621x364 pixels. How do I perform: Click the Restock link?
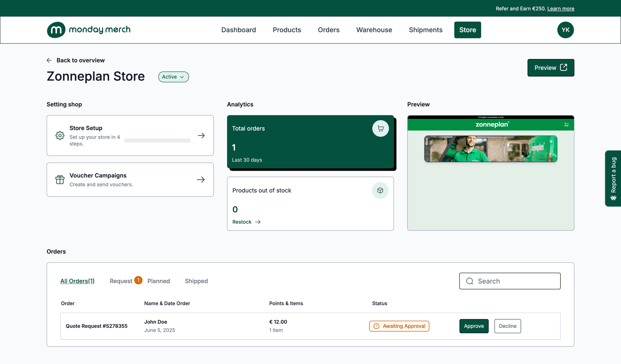[246, 222]
